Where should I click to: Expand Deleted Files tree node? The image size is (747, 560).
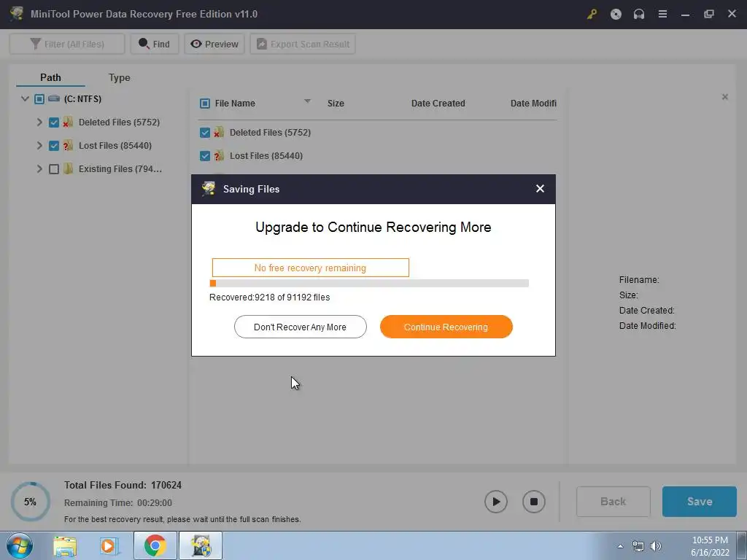click(39, 122)
